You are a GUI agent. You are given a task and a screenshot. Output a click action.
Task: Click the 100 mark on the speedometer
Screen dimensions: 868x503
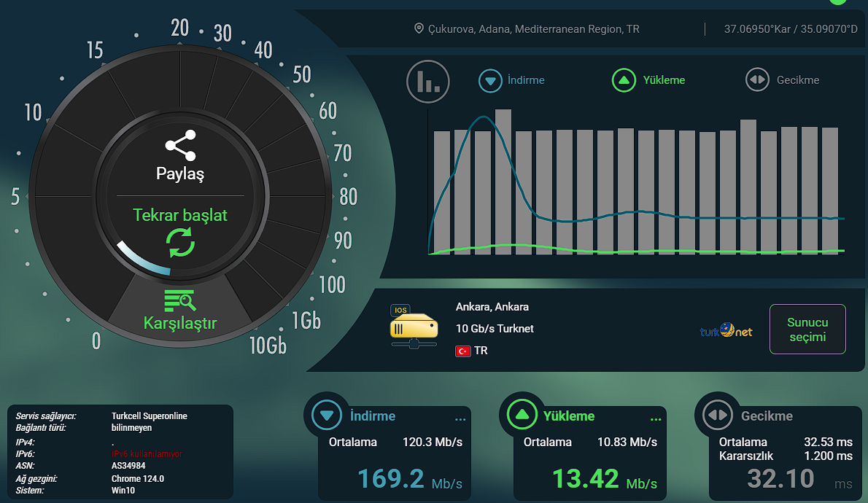[332, 284]
